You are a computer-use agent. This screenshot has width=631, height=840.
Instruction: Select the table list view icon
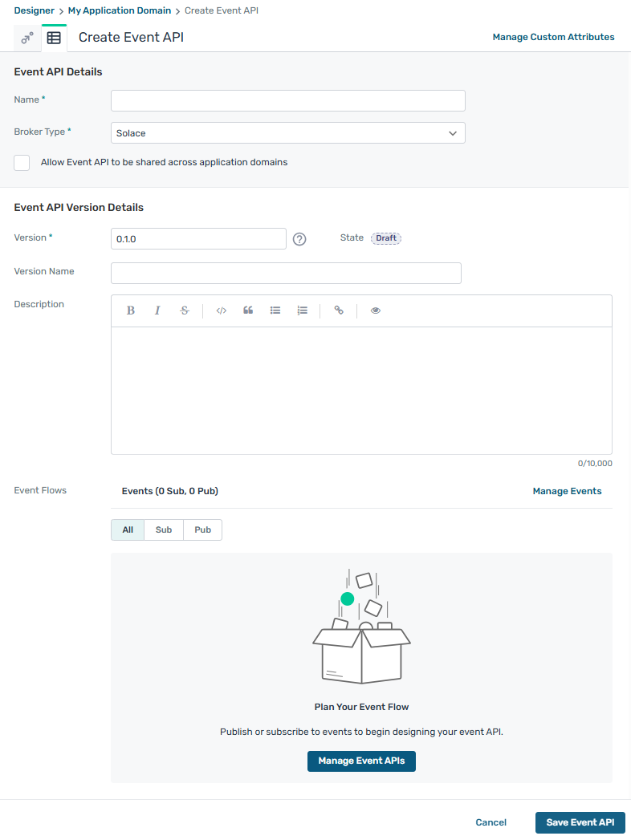coord(54,38)
